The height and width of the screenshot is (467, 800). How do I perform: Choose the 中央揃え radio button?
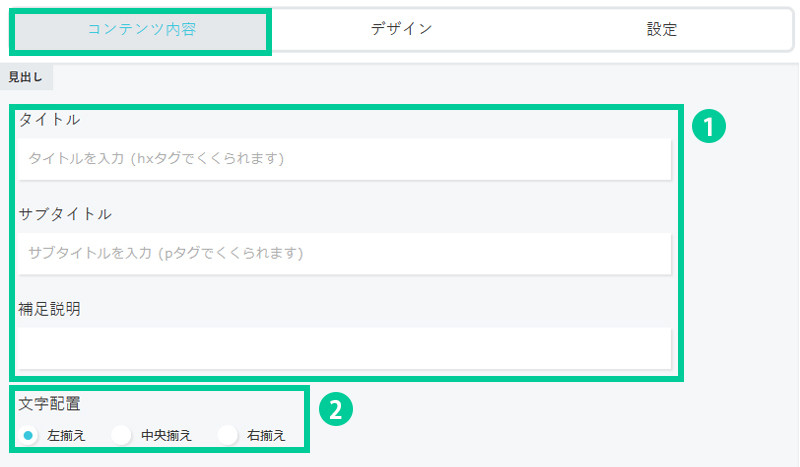pos(122,435)
